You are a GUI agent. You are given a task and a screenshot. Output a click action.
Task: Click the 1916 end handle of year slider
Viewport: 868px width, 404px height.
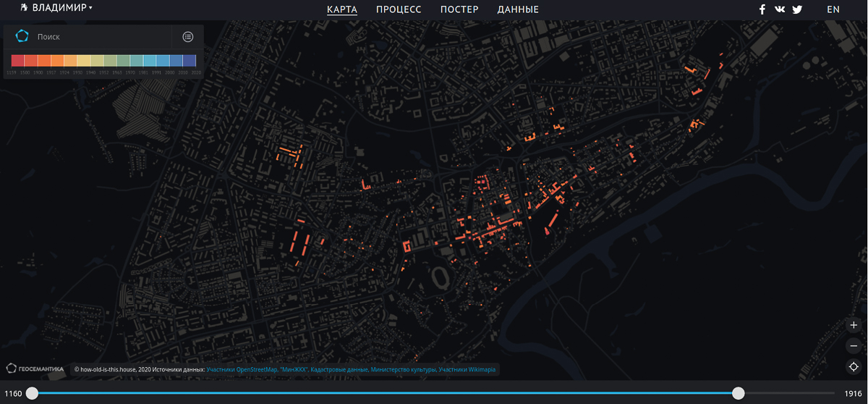point(738,393)
